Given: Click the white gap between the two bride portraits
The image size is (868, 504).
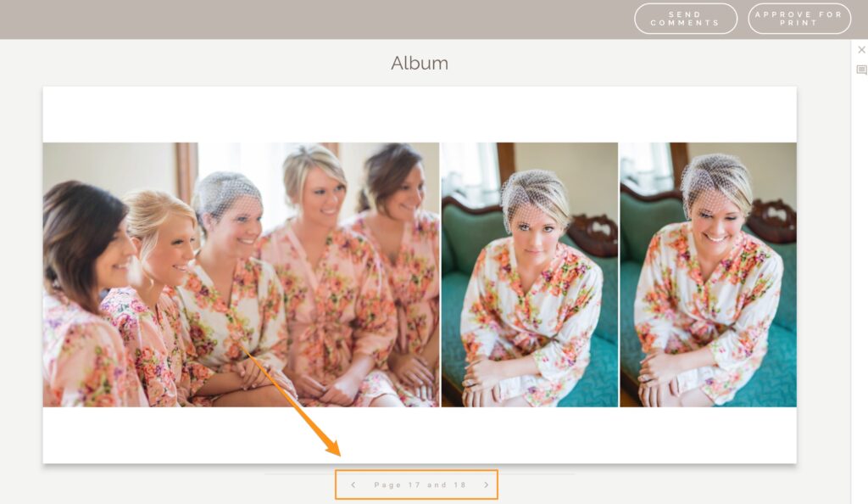Looking at the screenshot, I should point(619,275).
